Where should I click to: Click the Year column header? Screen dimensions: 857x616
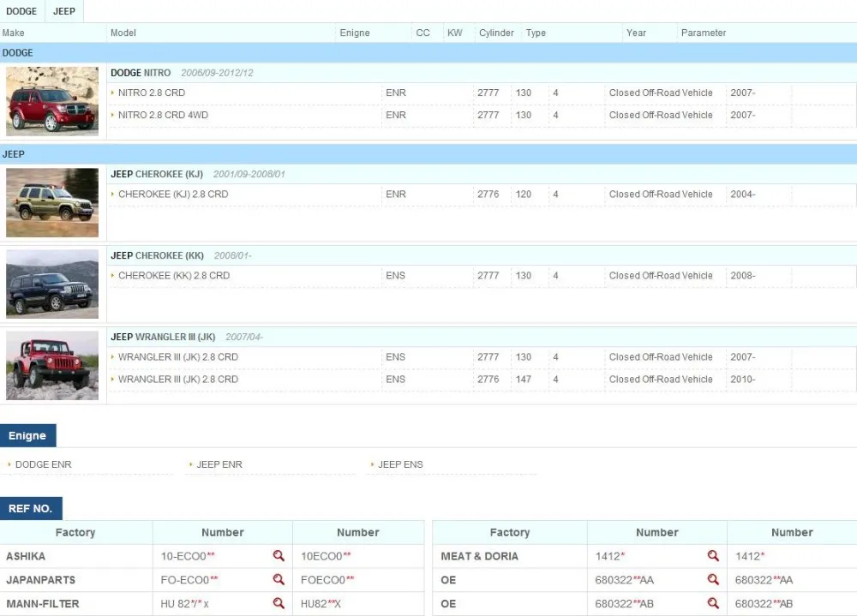click(636, 33)
